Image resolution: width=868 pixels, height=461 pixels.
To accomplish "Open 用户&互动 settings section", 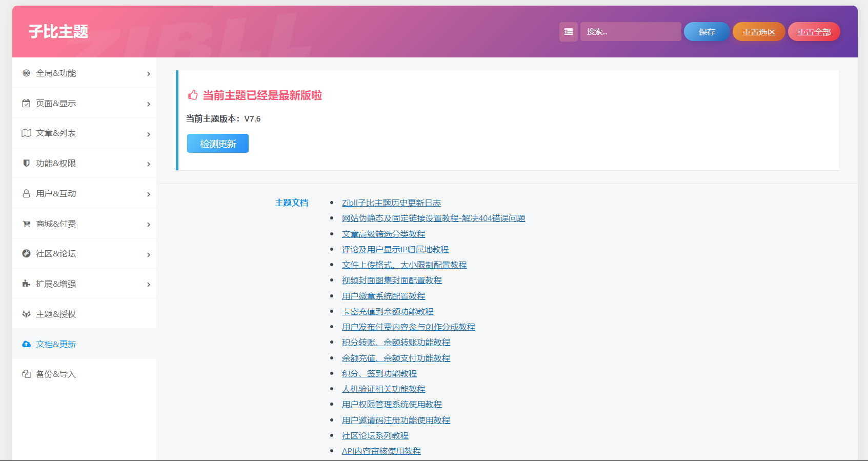I will pyautogui.click(x=85, y=193).
